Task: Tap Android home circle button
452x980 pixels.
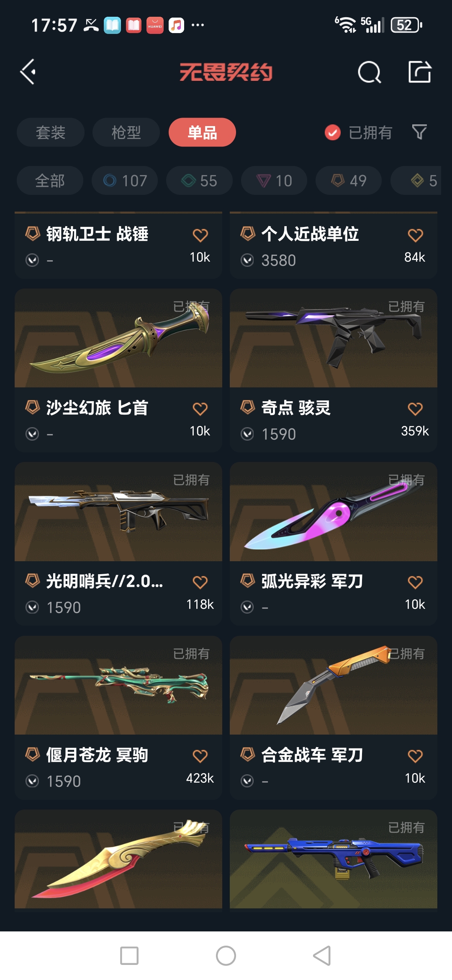Action: click(226, 956)
